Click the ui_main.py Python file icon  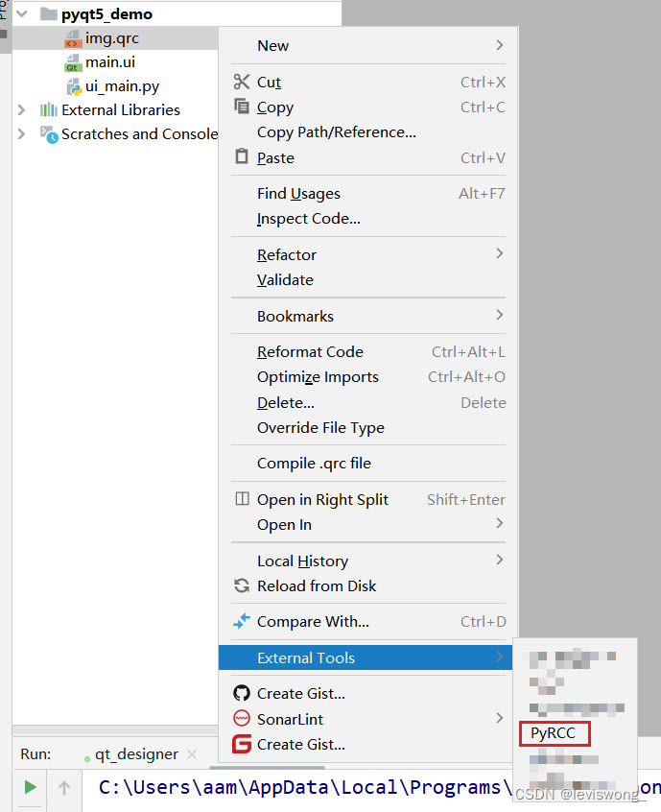tap(74, 85)
